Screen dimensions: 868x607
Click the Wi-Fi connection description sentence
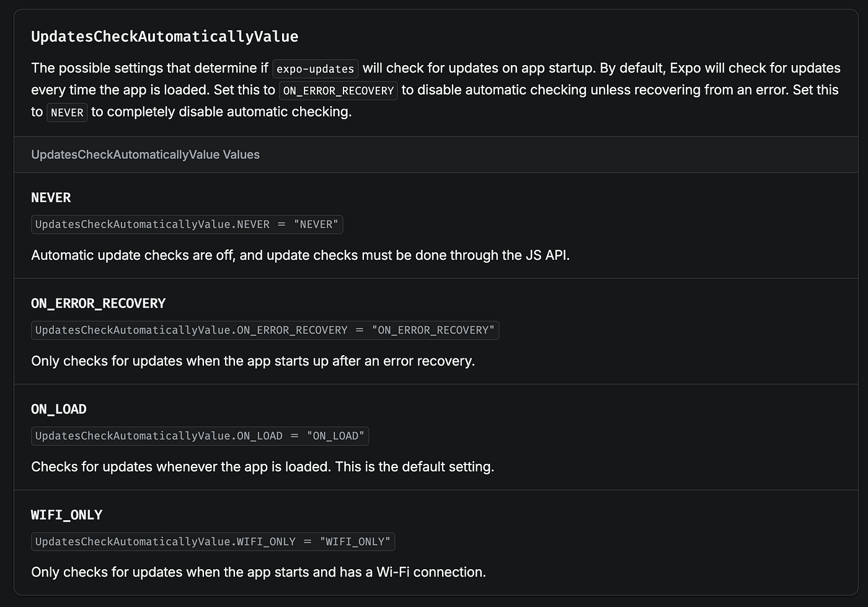[259, 572]
